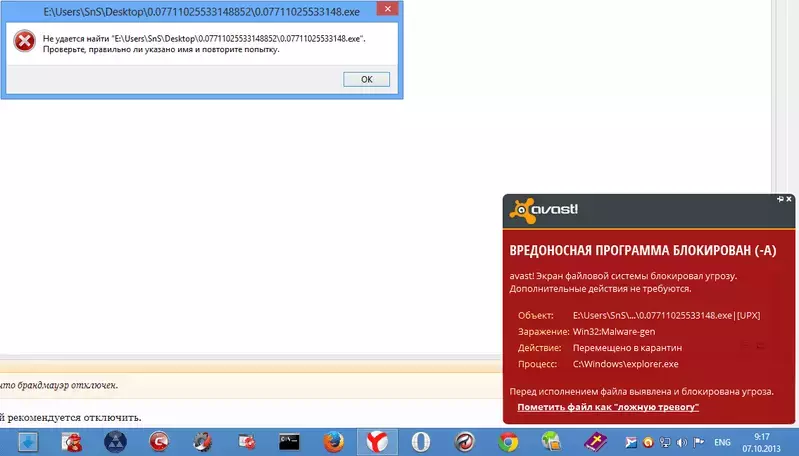Click the 'C:\Windows\explorer.exe' process value

point(626,364)
